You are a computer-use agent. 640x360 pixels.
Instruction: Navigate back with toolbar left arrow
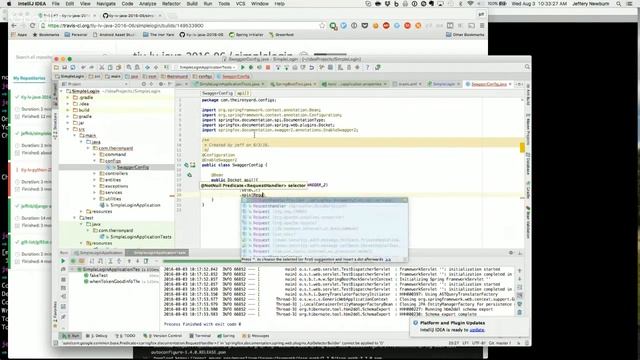coord(147,67)
